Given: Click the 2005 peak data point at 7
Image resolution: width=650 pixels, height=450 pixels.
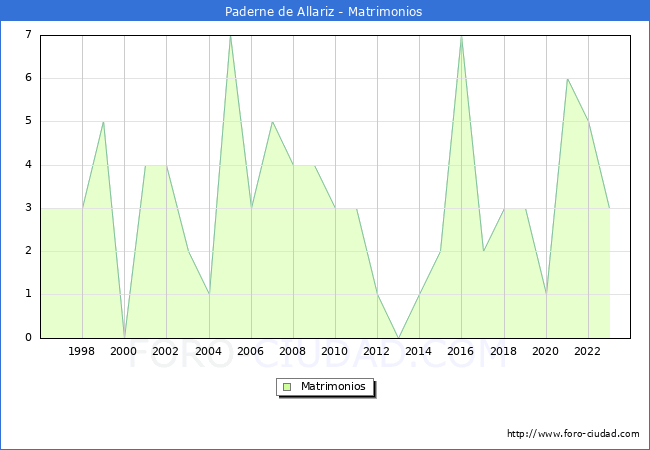Looking at the screenshot, I should coord(230,36).
